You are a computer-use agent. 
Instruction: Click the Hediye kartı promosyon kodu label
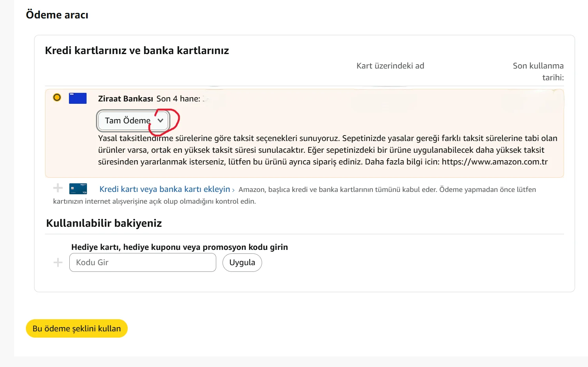pos(179,247)
